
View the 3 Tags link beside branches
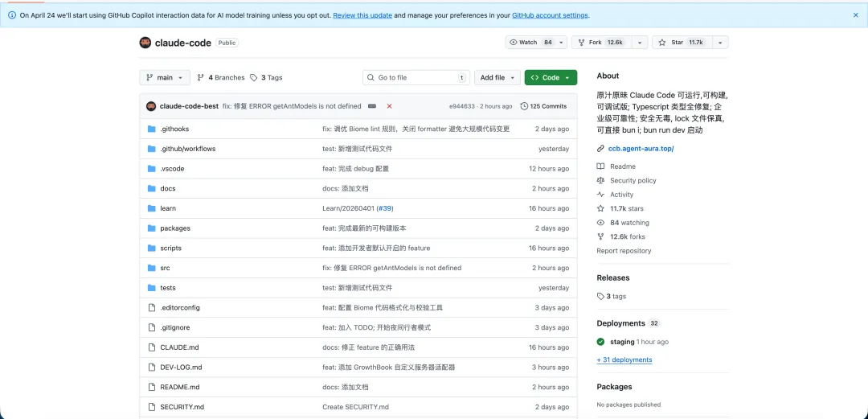[266, 77]
